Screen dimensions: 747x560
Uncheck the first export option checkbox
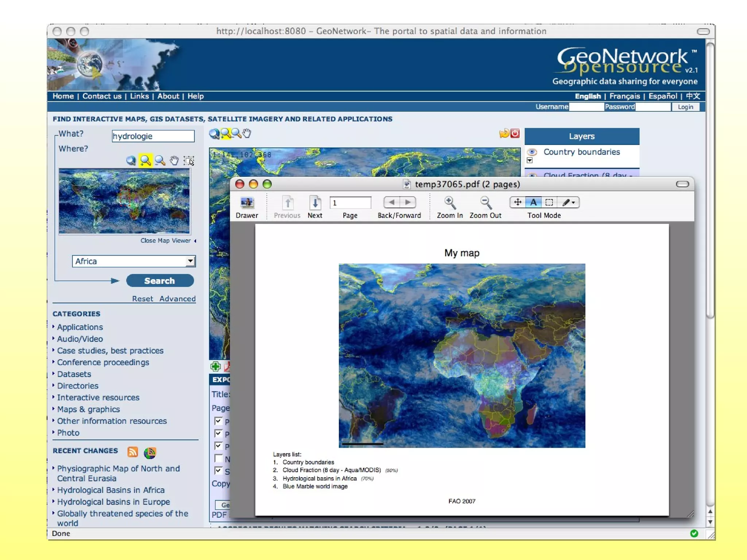tap(218, 421)
